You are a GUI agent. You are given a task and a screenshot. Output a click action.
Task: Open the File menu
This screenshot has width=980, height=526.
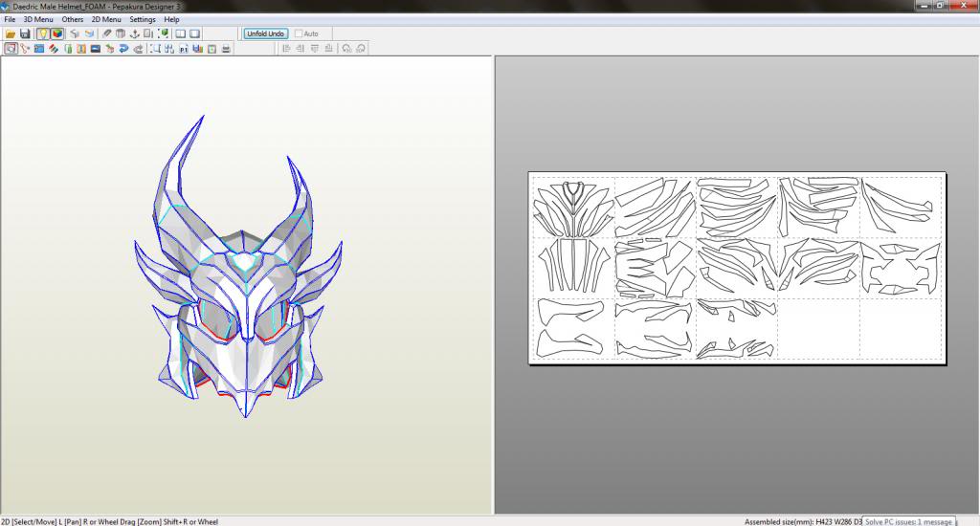[x=10, y=19]
